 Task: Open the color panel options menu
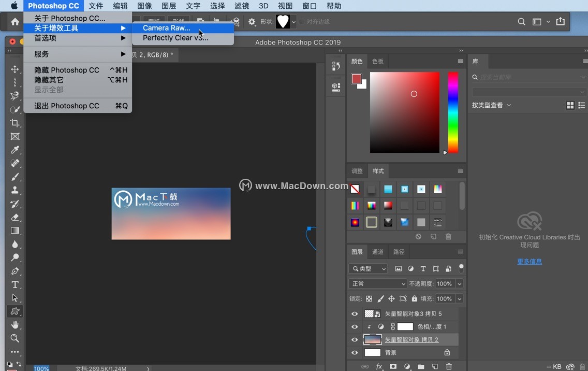[x=461, y=61]
